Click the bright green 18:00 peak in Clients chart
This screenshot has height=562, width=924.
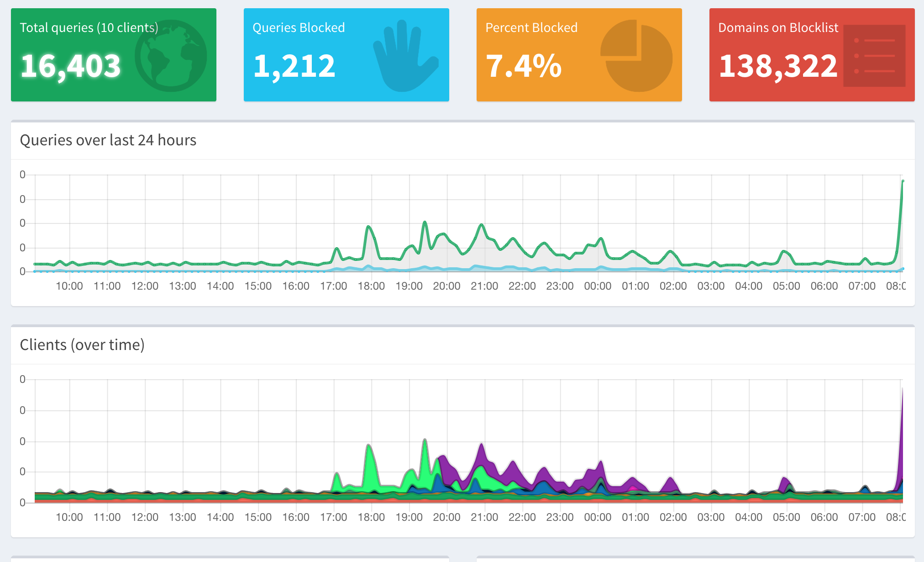point(369,457)
